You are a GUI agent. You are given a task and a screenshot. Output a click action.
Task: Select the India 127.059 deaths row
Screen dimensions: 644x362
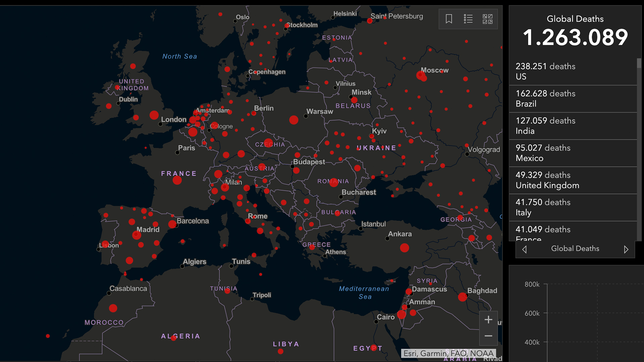click(573, 126)
